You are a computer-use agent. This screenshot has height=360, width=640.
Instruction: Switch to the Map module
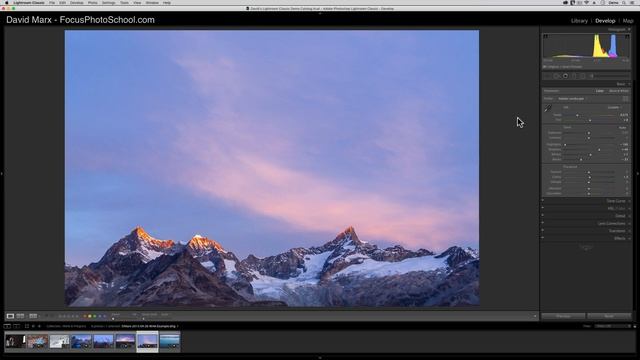tap(628, 20)
